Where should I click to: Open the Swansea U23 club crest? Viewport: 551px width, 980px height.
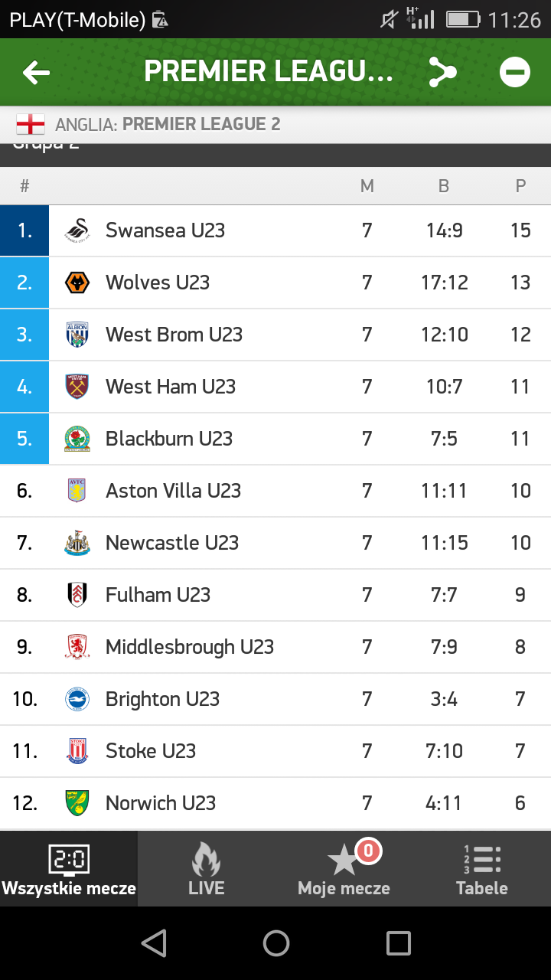coord(77,230)
